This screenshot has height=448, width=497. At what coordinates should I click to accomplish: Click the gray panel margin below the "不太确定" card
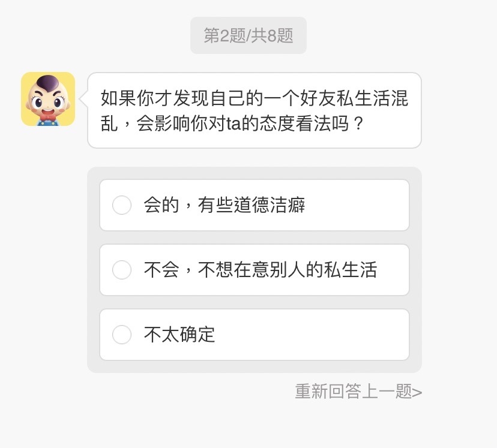[x=255, y=366]
